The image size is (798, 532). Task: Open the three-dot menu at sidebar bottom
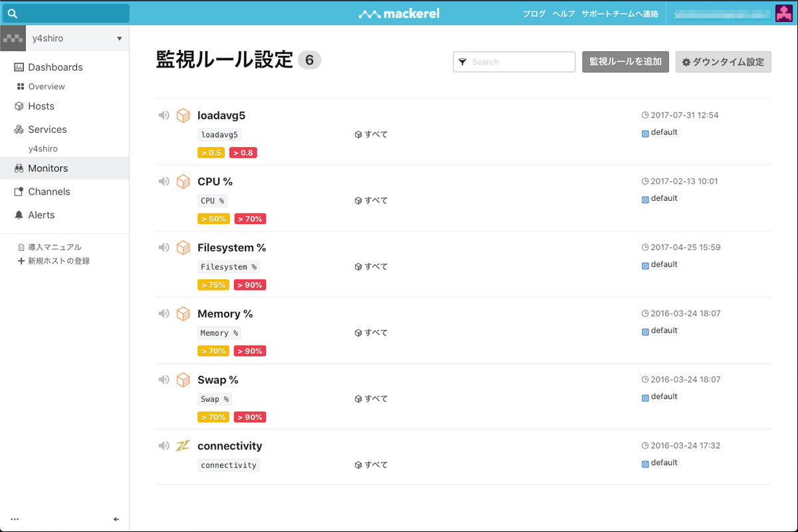pyautogui.click(x=15, y=519)
